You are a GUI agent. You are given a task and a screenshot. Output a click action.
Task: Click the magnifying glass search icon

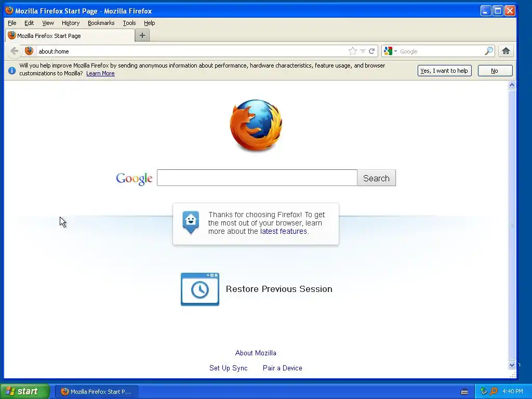click(489, 51)
